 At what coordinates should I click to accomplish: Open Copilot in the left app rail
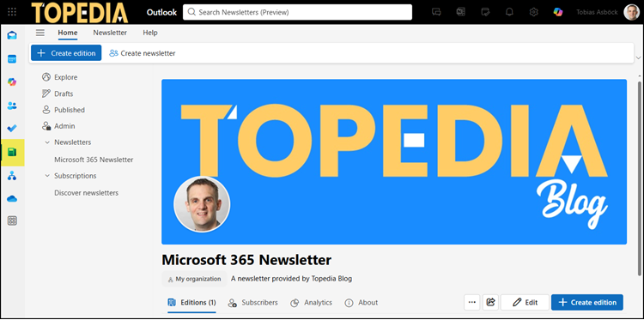tap(12, 82)
